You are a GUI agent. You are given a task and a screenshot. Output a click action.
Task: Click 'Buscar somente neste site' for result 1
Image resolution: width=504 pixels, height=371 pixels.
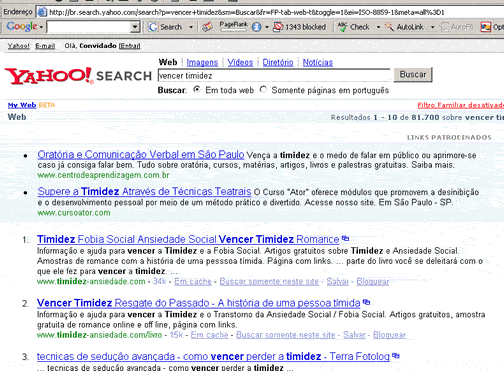269,282
